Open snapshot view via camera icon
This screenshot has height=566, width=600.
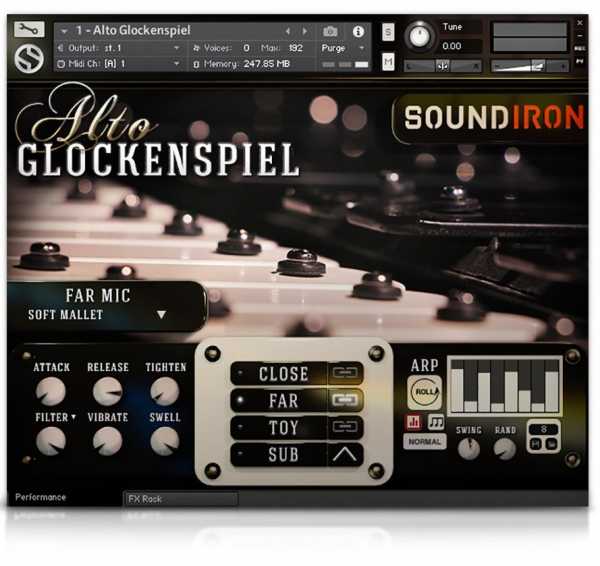pos(330,31)
